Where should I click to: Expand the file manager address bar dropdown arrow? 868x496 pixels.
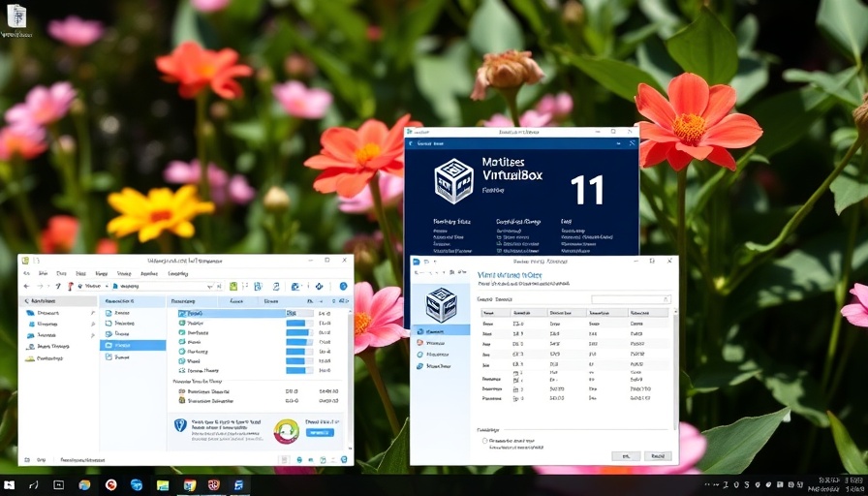[x=209, y=287]
